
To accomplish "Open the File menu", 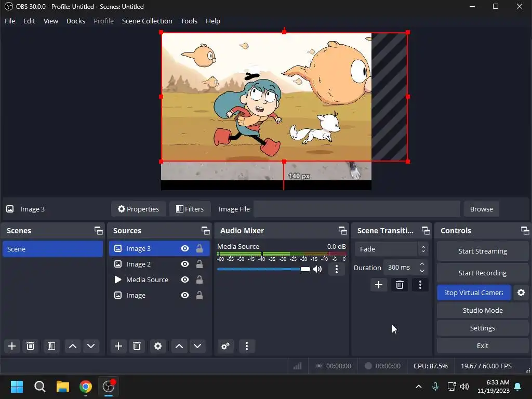I will pyautogui.click(x=10, y=21).
